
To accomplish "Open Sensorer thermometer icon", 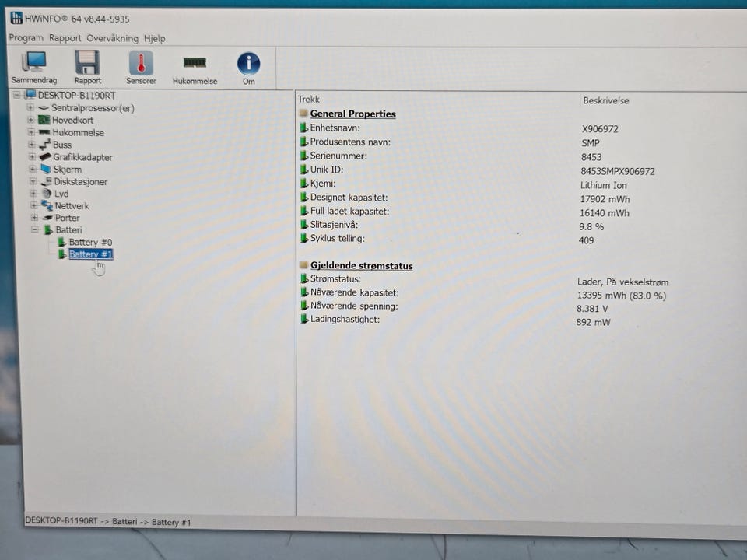I will point(141,63).
